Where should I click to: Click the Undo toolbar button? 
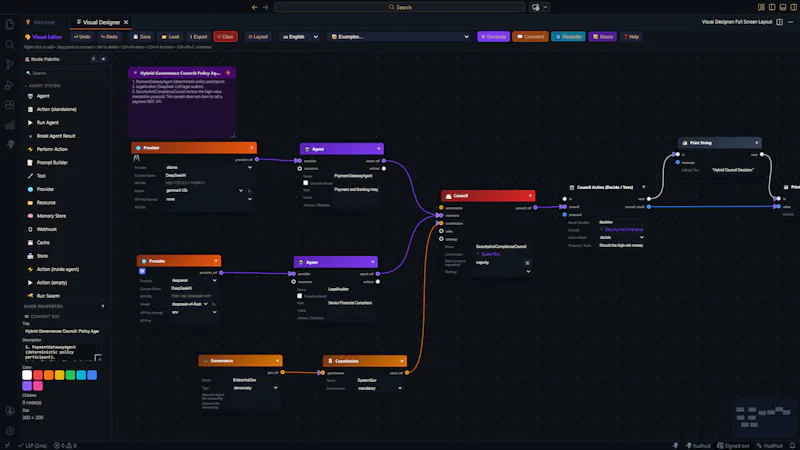point(82,37)
